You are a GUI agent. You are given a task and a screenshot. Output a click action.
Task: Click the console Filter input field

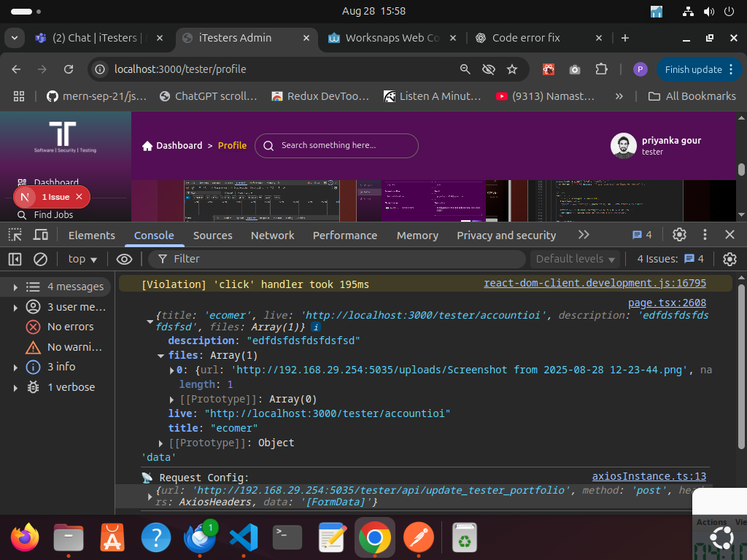[343, 259]
